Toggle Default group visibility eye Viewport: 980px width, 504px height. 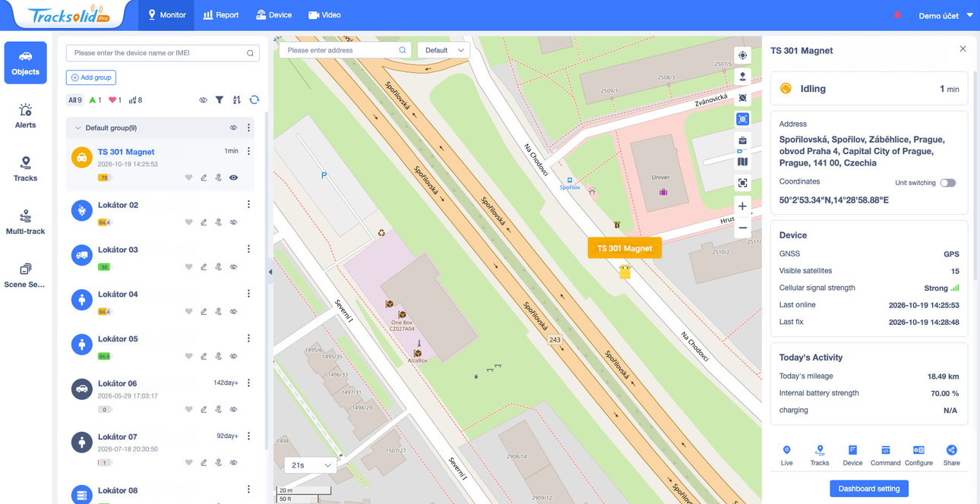(x=234, y=128)
